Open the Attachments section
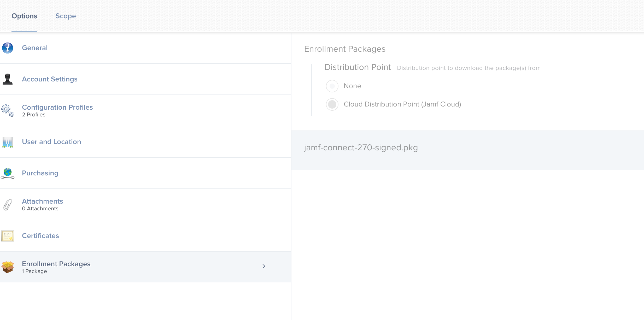 pos(145,205)
